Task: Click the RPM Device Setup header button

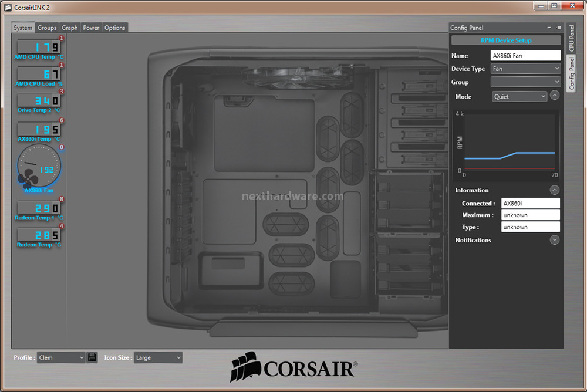Action: 506,40
